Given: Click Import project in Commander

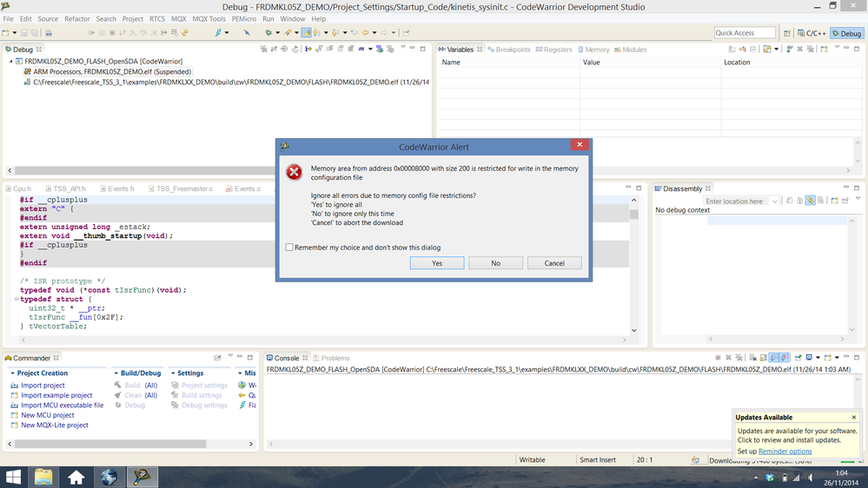Looking at the screenshot, I should pyautogui.click(x=43, y=385).
